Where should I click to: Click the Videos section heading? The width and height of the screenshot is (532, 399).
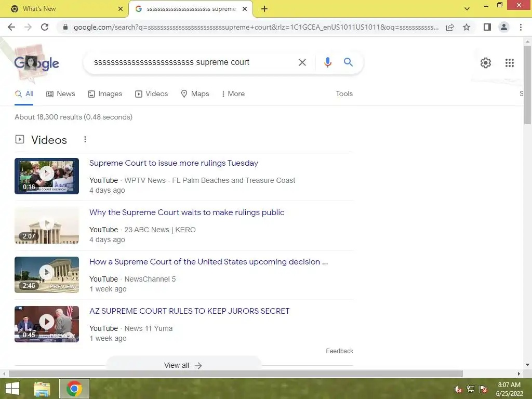(49, 140)
